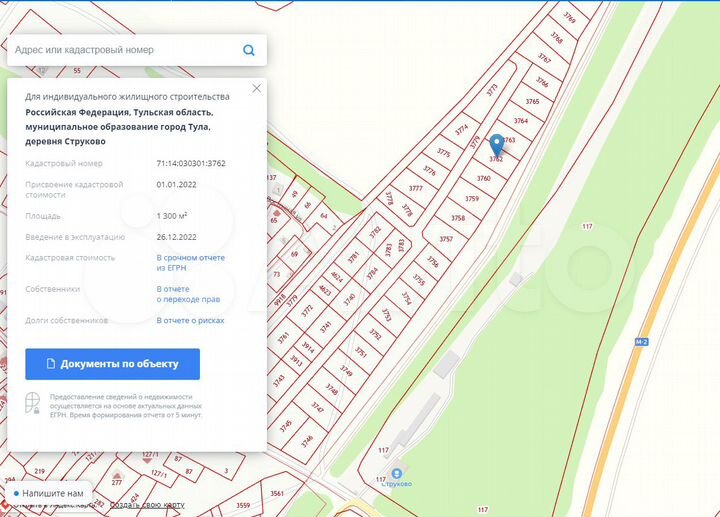This screenshot has width=720, height=517.
Task: Click the Струково bus stop icon
Action: tap(397, 473)
